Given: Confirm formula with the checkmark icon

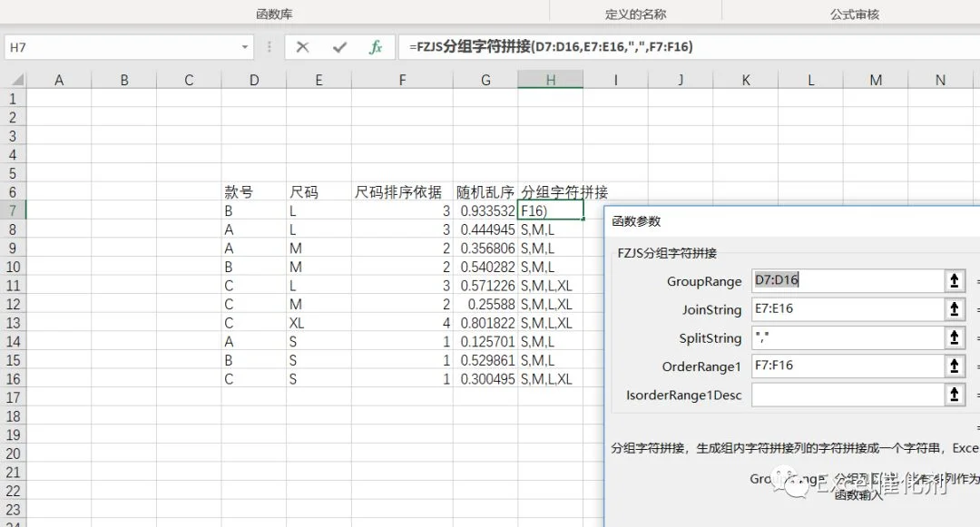Looking at the screenshot, I should pyautogui.click(x=339, y=47).
